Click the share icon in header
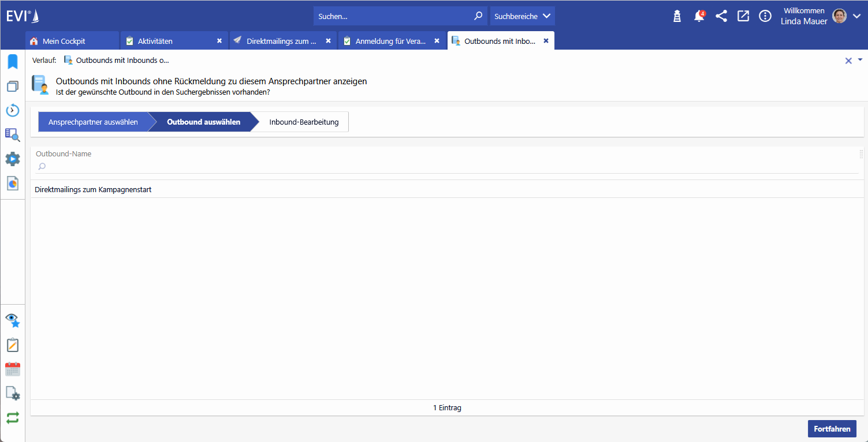Image resolution: width=868 pixels, height=442 pixels. 721,16
